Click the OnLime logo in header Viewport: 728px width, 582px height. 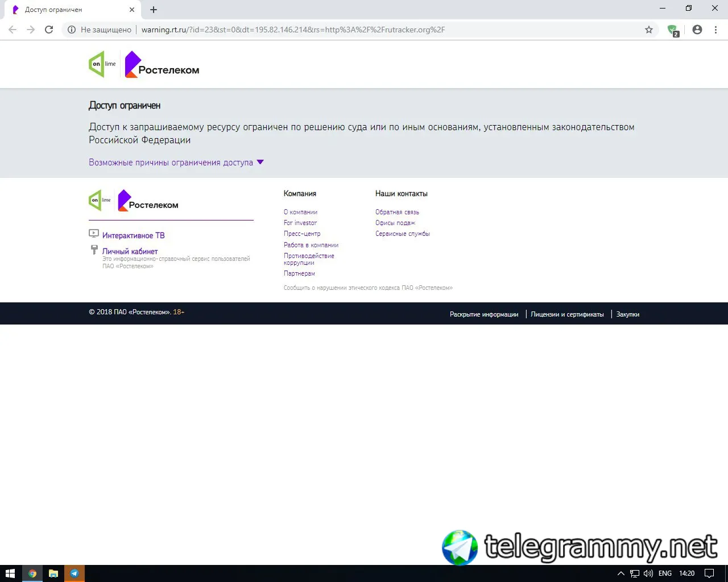102,64
